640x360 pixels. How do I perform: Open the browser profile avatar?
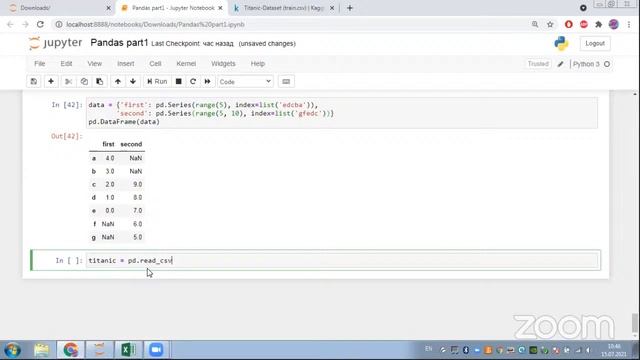click(613, 24)
